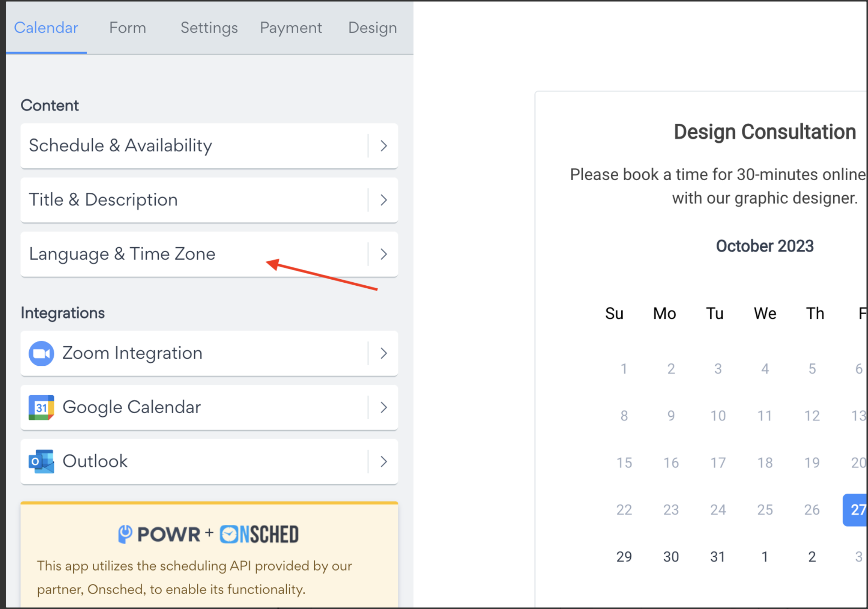Expand Schedule & Availability chevron

383,146
